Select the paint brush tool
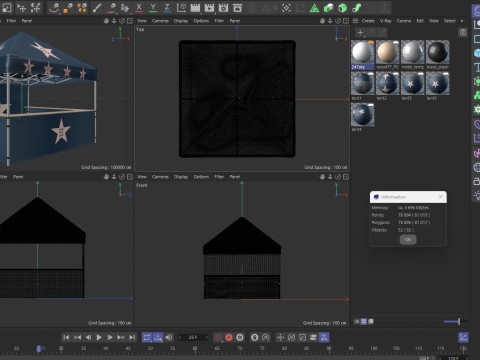This screenshot has height=360, width=480. tap(97, 8)
